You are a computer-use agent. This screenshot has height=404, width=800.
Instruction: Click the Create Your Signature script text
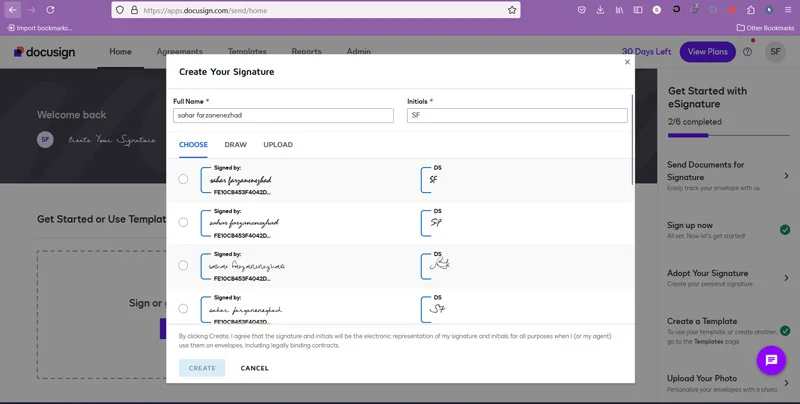[x=112, y=140]
